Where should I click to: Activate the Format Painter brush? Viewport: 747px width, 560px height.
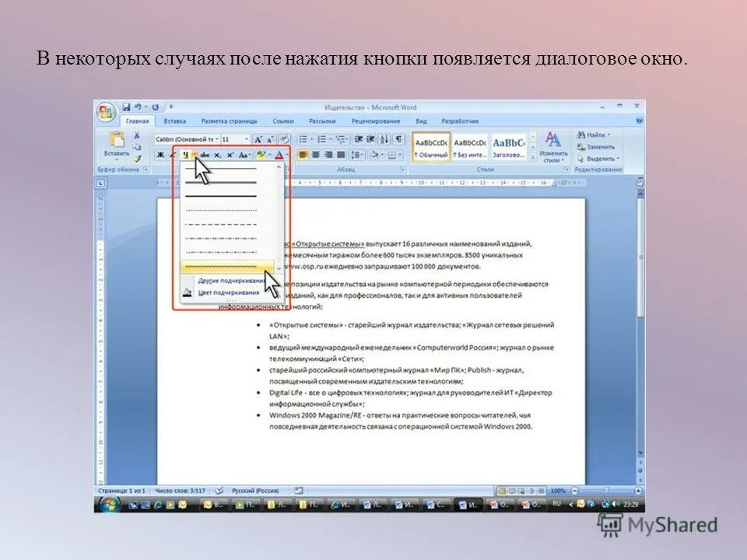137,158
